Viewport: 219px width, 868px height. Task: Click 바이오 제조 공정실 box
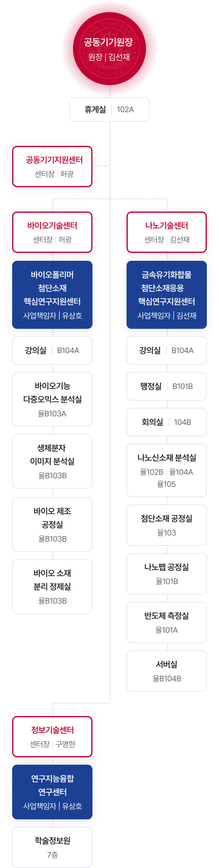pos(52,525)
